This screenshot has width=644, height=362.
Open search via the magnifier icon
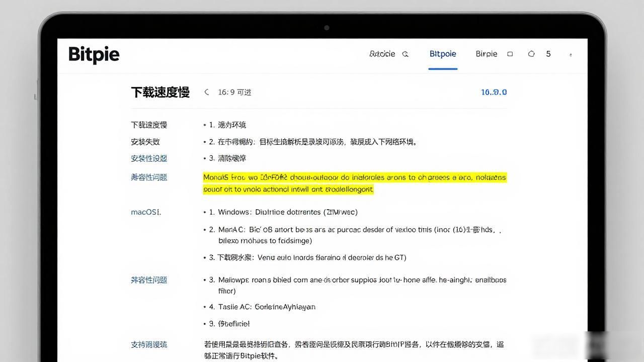pos(406,54)
